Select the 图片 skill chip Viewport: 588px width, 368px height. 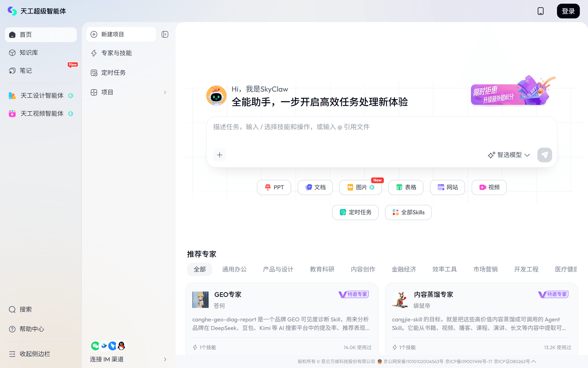(360, 187)
